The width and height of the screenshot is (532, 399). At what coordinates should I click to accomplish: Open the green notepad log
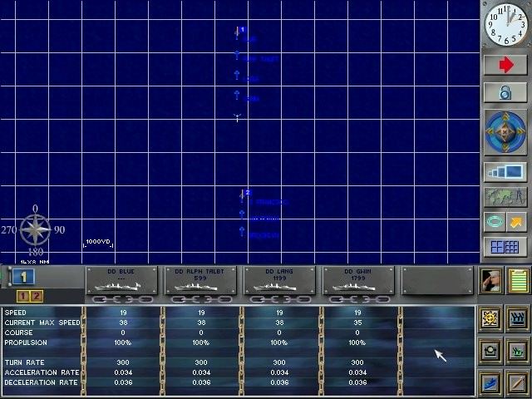[518, 280]
